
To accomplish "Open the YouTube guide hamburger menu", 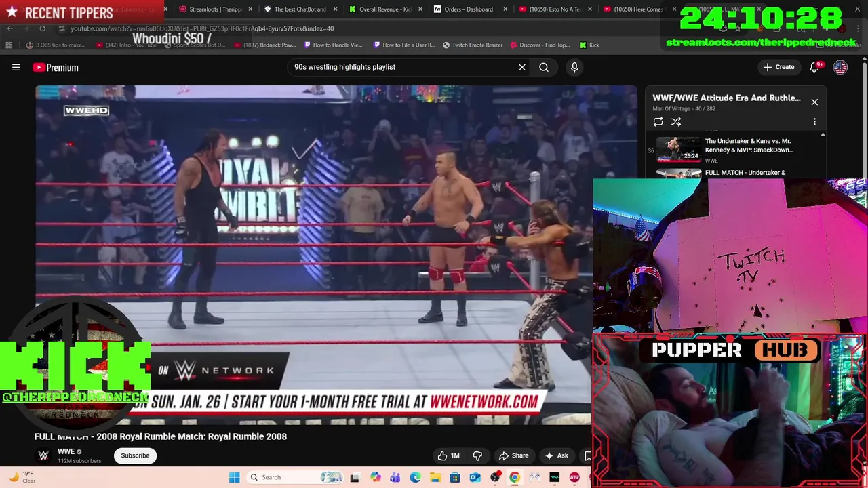I will tap(16, 67).
